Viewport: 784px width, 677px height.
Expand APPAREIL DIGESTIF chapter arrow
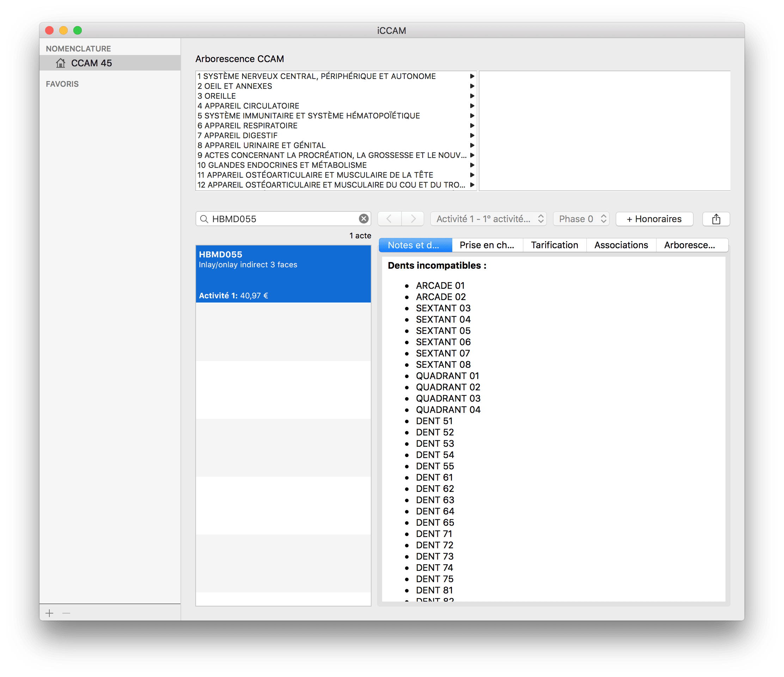[472, 135]
